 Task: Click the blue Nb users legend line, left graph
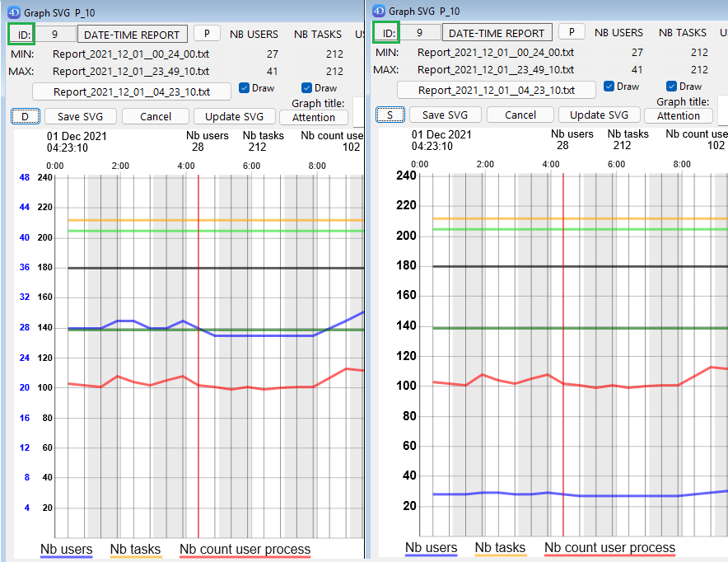click(66, 556)
